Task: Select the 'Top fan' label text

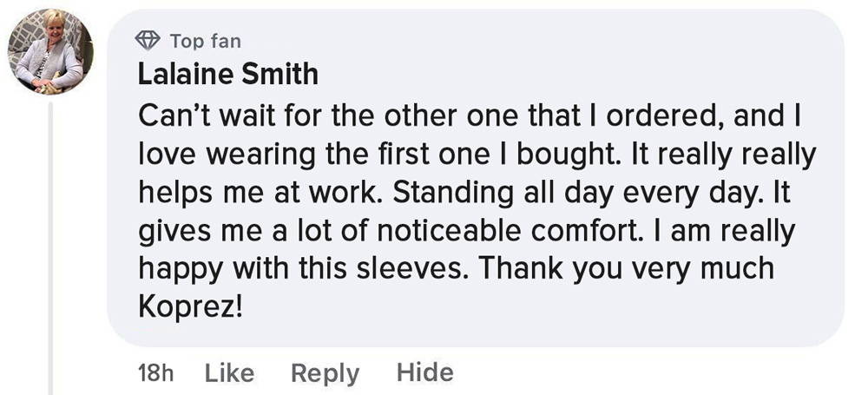Action: pos(206,41)
